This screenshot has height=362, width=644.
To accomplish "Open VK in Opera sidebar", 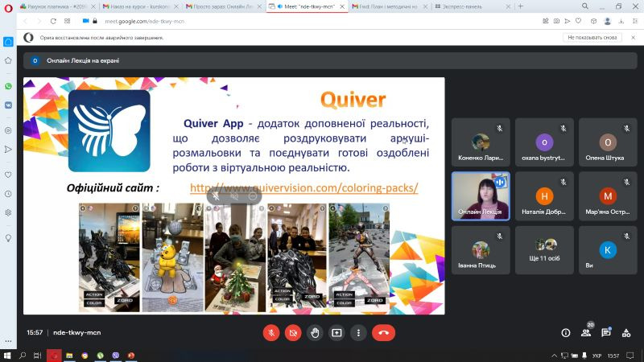I will [x=8, y=105].
